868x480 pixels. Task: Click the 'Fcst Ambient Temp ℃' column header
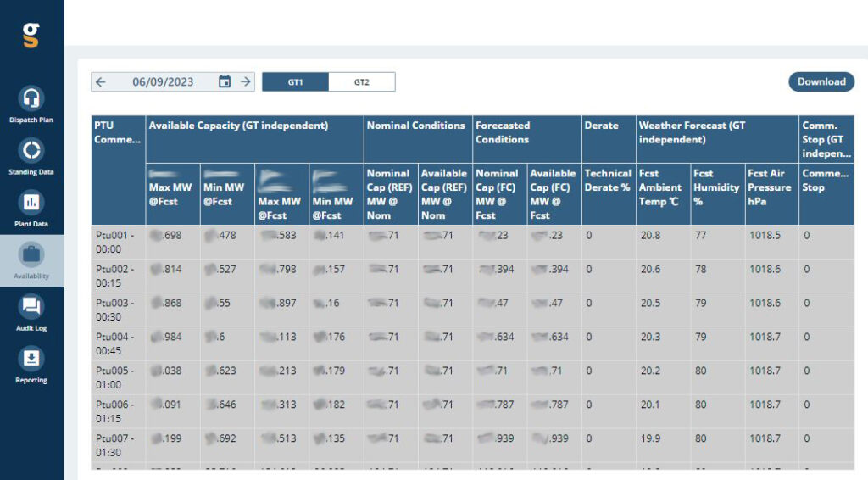pos(663,193)
